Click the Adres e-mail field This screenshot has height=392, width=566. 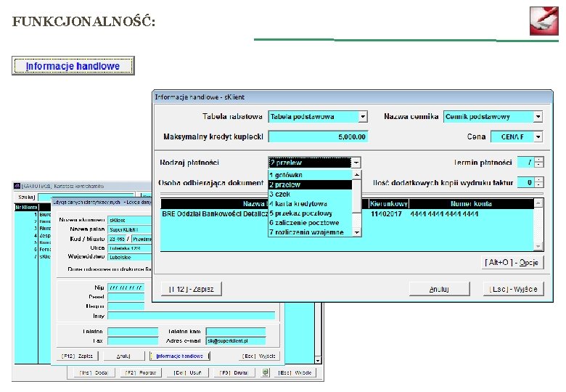pos(236,340)
